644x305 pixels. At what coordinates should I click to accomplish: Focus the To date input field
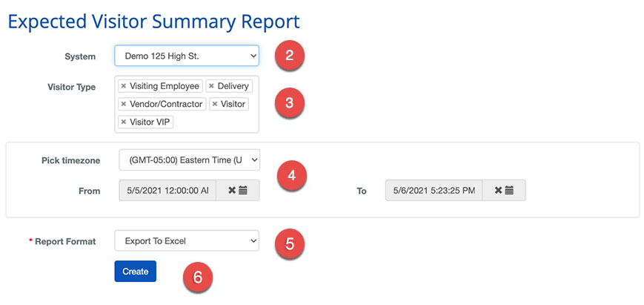(x=434, y=191)
